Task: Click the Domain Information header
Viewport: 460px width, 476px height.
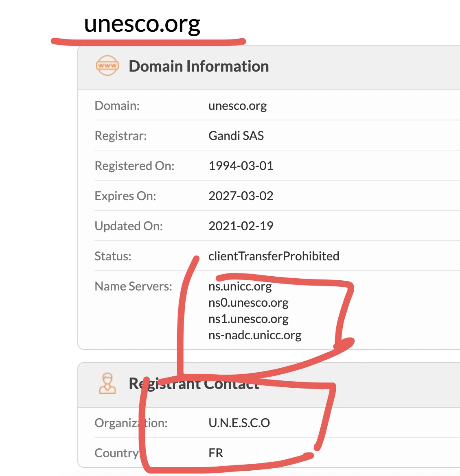Action: click(199, 66)
